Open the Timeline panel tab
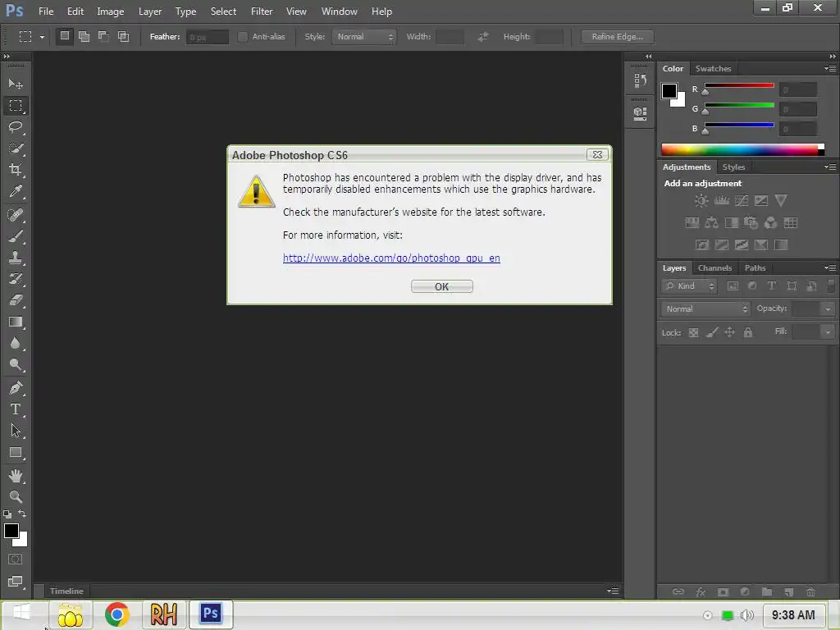Image resolution: width=840 pixels, height=630 pixels. 66,591
